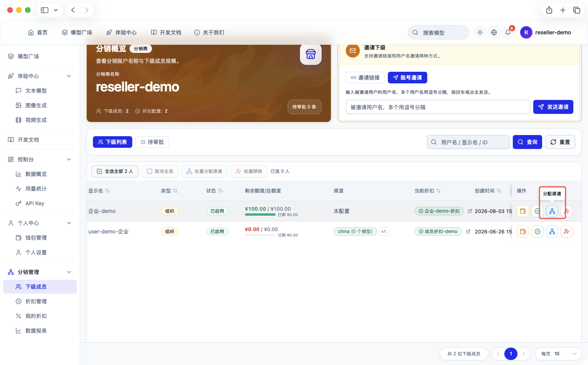Open the language globe icon
588x365 pixels.
point(494,32)
